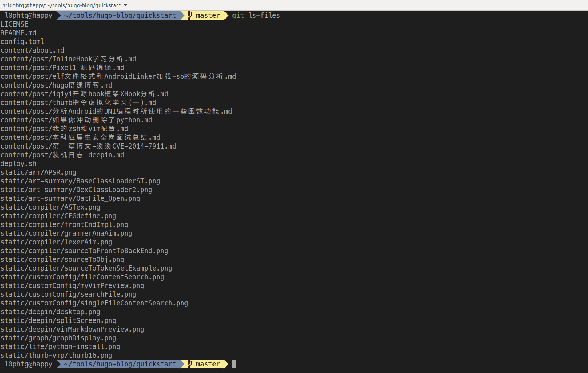Image resolution: width=588 pixels, height=373 pixels.
Task: Click the 如果你冲动删除了python.md line
Action: click(76, 120)
